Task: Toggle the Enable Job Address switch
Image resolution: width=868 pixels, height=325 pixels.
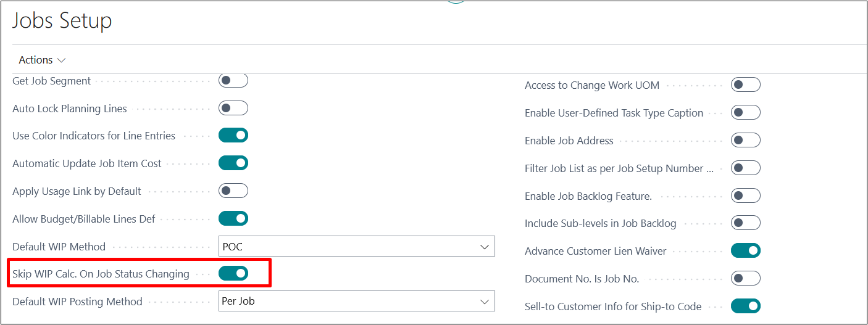Action: [x=745, y=141]
